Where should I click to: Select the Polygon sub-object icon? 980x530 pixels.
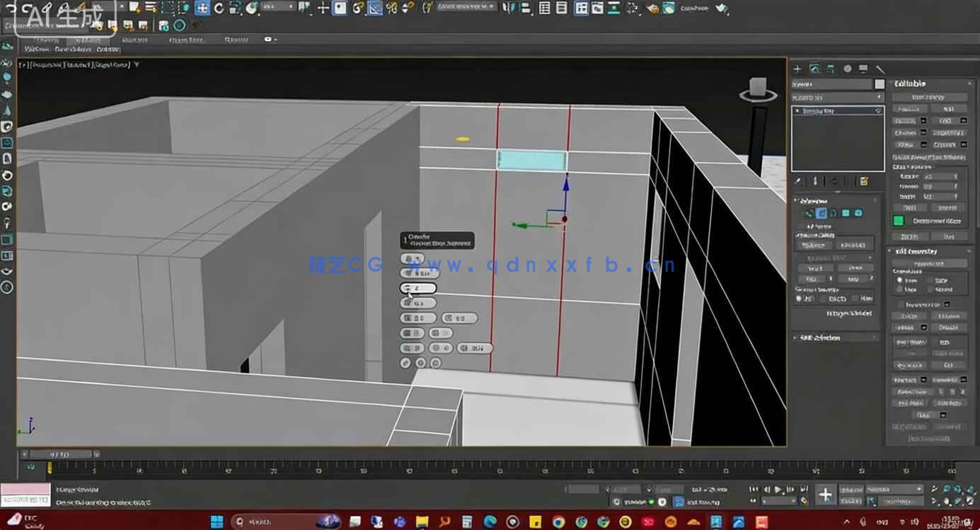point(845,213)
